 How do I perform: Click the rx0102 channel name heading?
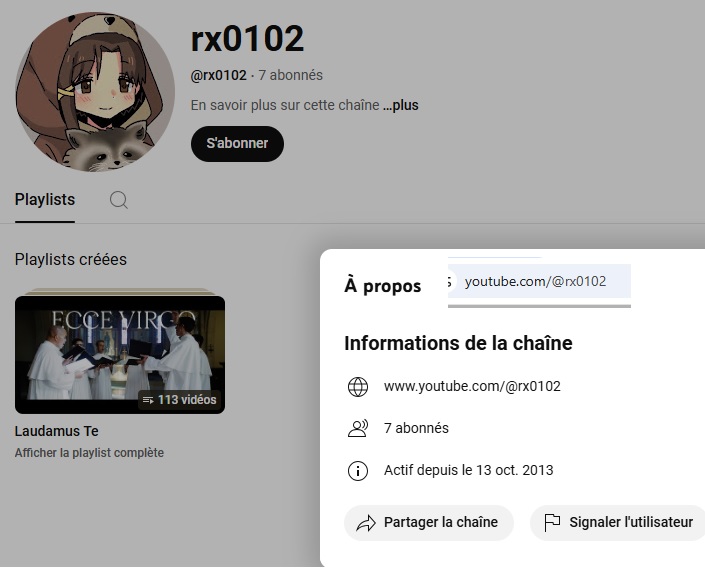pos(247,39)
